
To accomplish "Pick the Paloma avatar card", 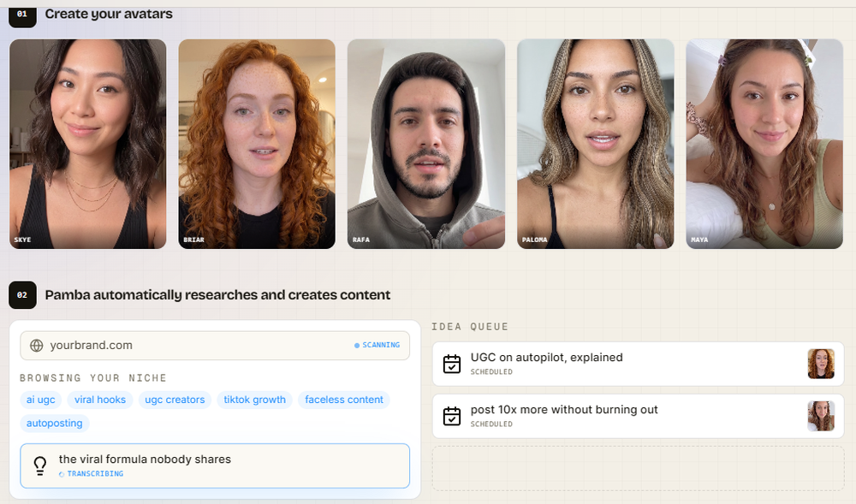I will [596, 144].
